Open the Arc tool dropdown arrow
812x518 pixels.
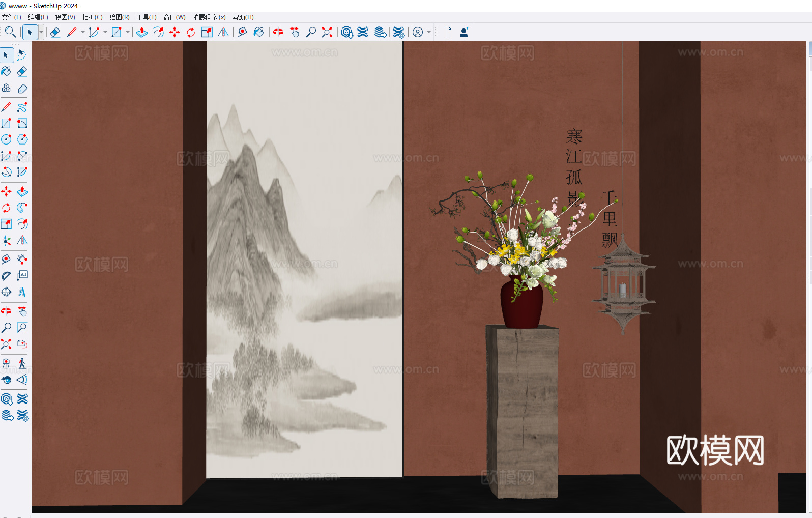(x=105, y=32)
